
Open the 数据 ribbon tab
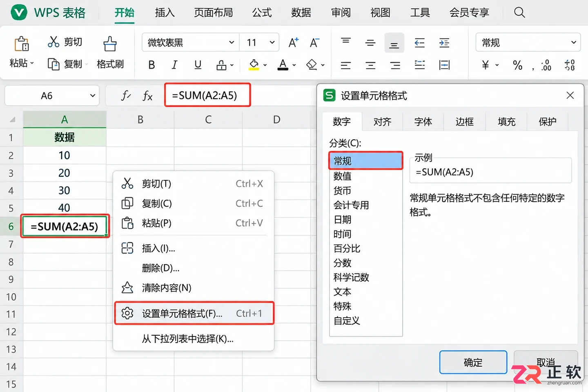(x=301, y=13)
